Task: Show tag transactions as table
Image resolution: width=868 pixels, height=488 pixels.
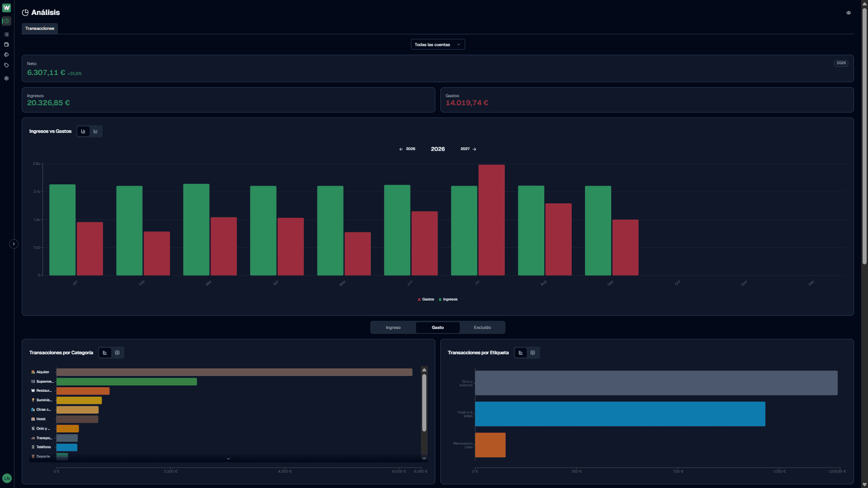Action: pyautogui.click(x=533, y=353)
